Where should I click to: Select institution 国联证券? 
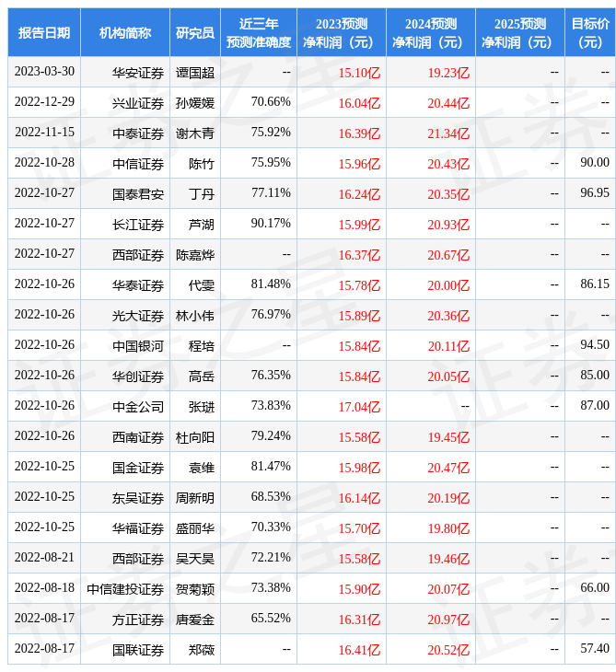click(x=138, y=651)
